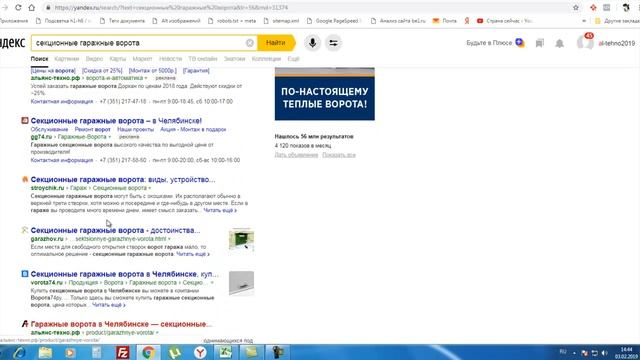Click the Yandex Я bookmark icon
Image resolution: width=640 pixels, height=360 pixels.
click(x=467, y=20)
